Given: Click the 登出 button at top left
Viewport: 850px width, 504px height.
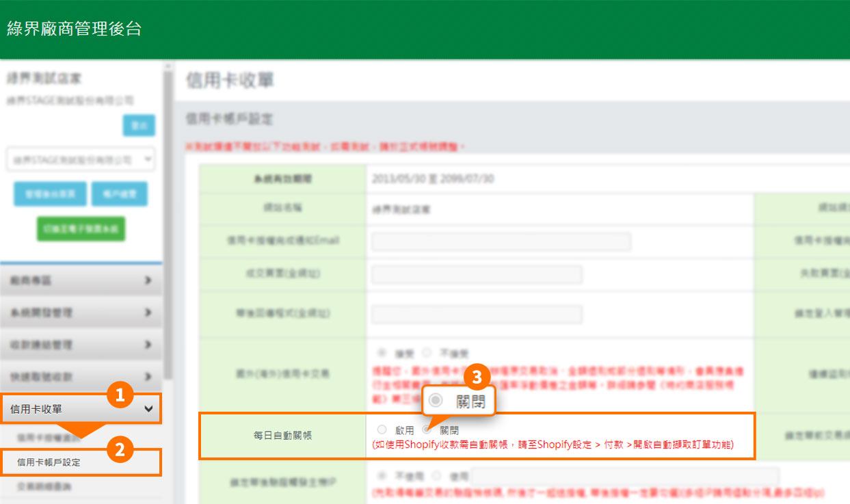Looking at the screenshot, I should pos(139,125).
